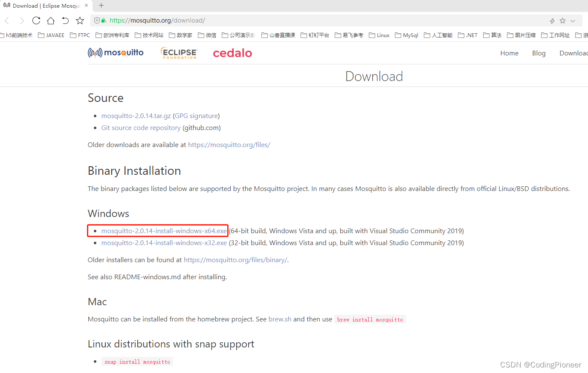Click the green padlock icon in address bar

pos(104,20)
